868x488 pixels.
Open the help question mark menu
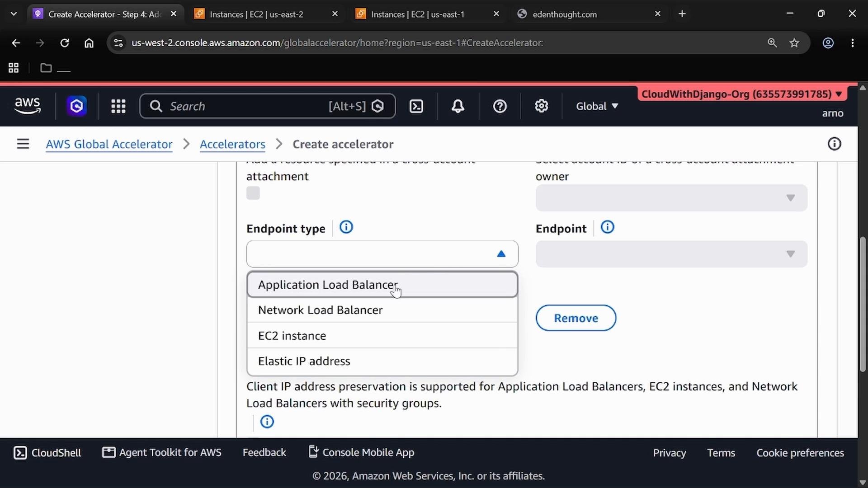pos(500,106)
